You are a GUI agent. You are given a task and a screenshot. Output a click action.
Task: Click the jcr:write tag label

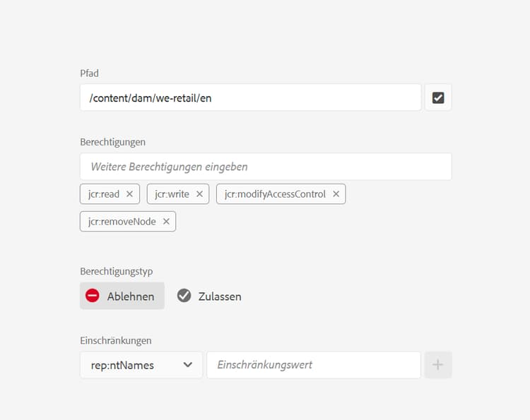click(x=172, y=194)
